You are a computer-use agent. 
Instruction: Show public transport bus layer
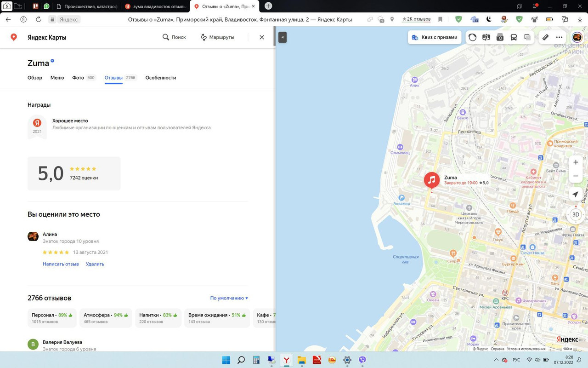coord(514,37)
